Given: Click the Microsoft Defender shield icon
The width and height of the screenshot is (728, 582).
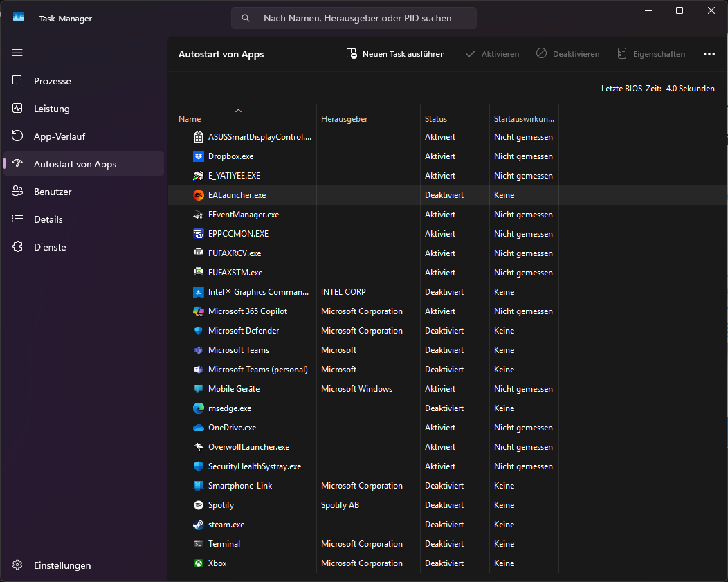Looking at the screenshot, I should 198,331.
